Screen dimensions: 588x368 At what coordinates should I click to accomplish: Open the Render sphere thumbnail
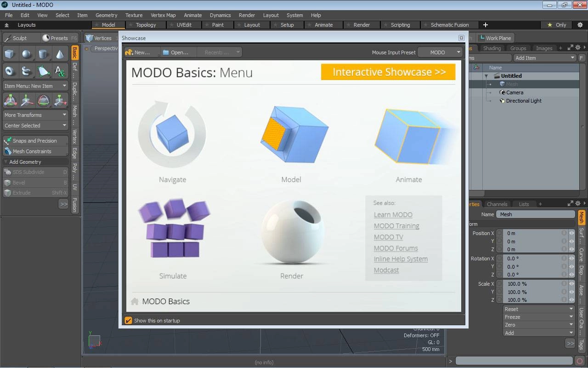click(293, 233)
